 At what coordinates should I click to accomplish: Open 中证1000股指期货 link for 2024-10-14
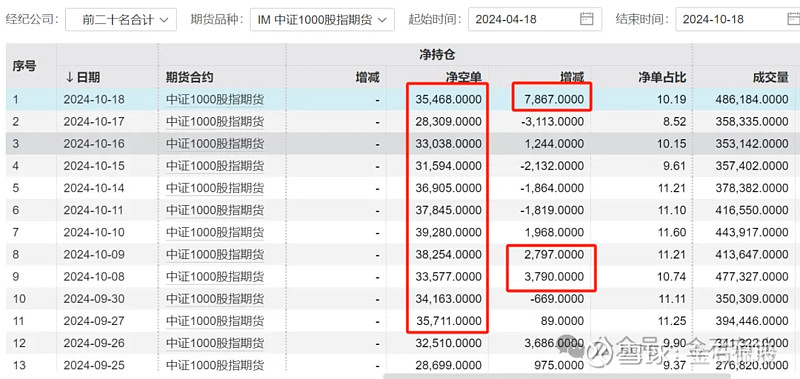(x=215, y=188)
